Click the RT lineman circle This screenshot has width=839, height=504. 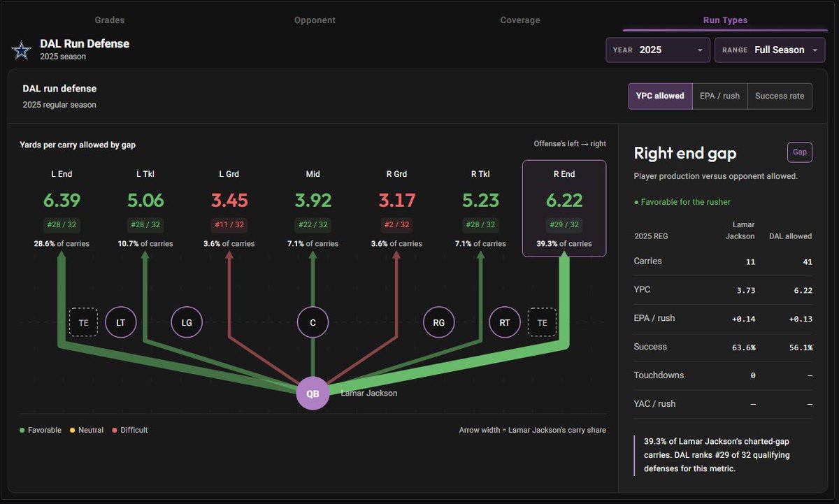pos(504,322)
